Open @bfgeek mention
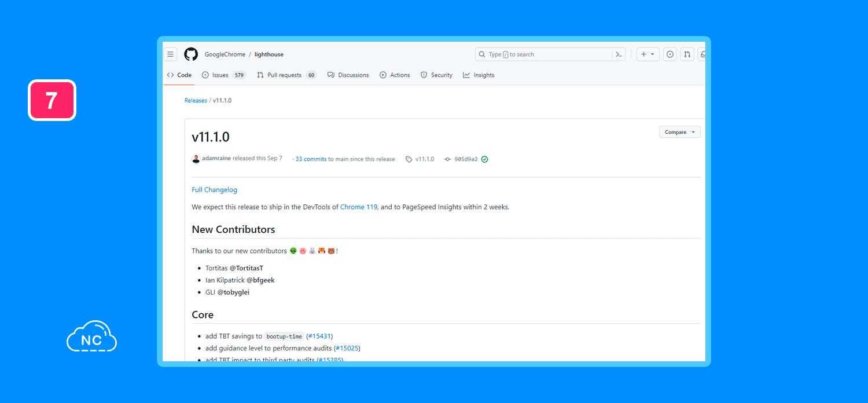 click(260, 280)
